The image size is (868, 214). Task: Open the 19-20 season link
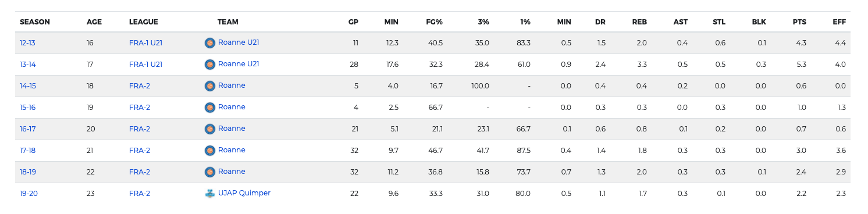pos(29,194)
